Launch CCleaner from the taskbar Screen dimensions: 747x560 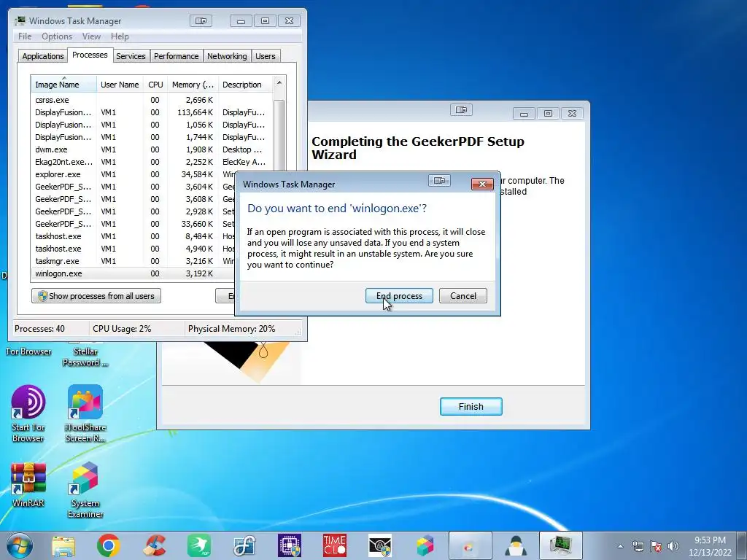154,545
